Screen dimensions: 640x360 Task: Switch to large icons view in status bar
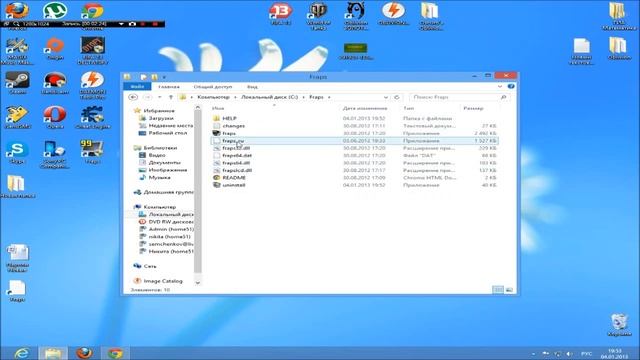click(x=509, y=289)
